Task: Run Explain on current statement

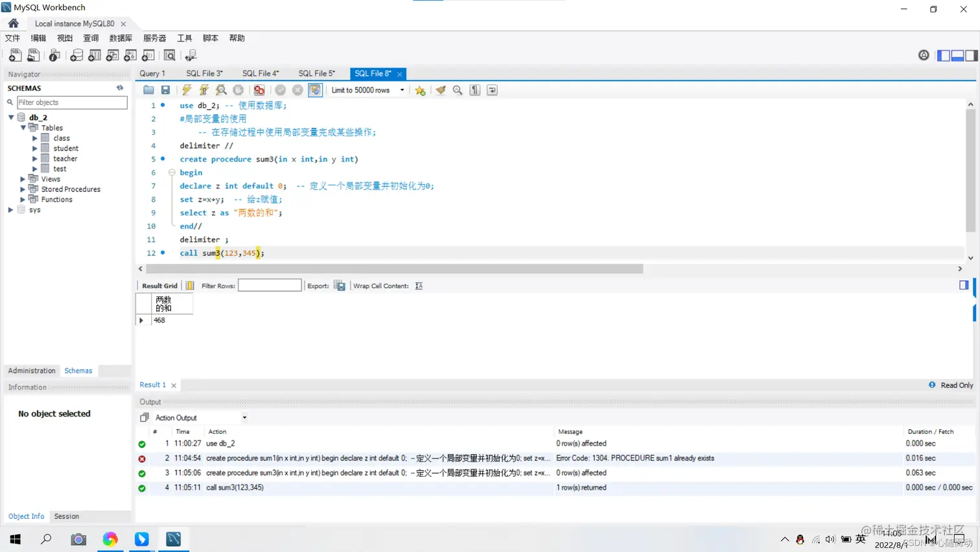Action: click(221, 90)
